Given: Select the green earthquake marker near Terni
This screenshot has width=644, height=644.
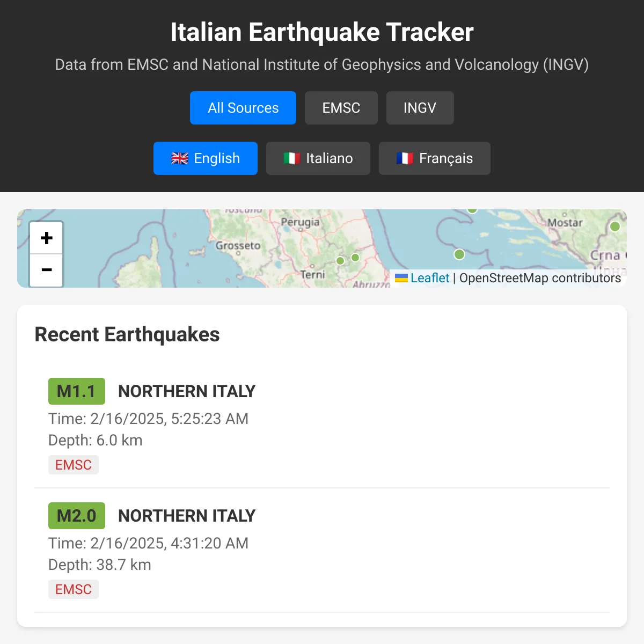Looking at the screenshot, I should (340, 260).
